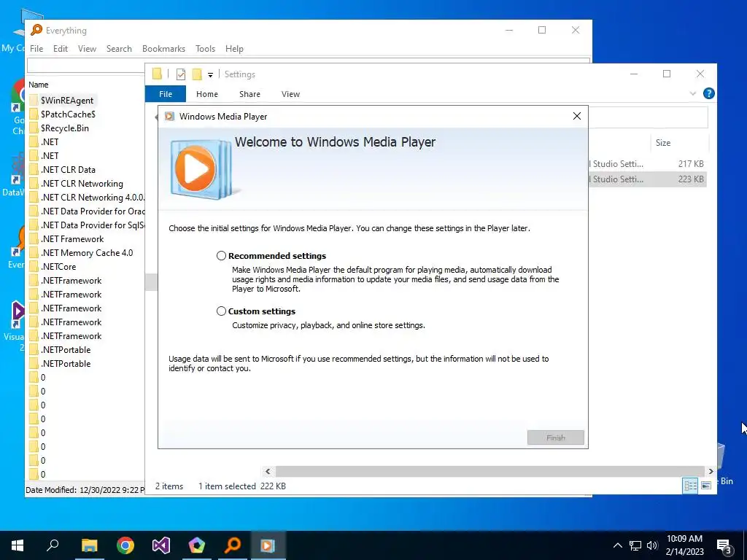Open the File tab in Settings explorer

pos(166,94)
